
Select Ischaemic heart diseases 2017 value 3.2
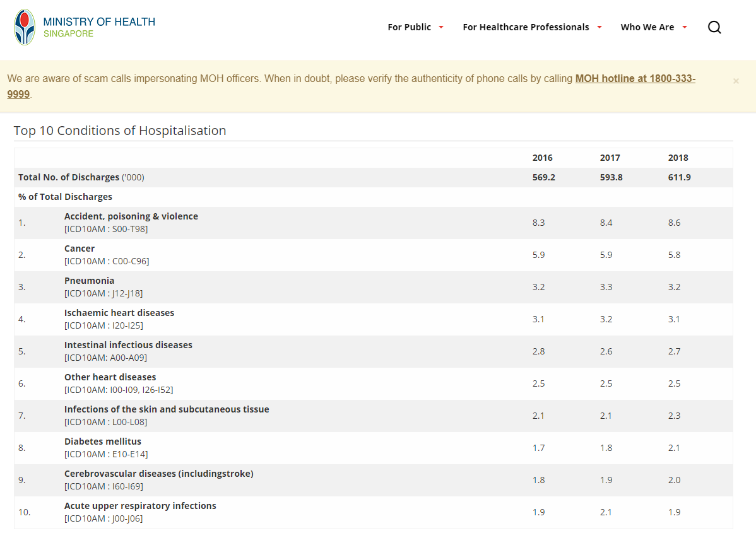(606, 319)
